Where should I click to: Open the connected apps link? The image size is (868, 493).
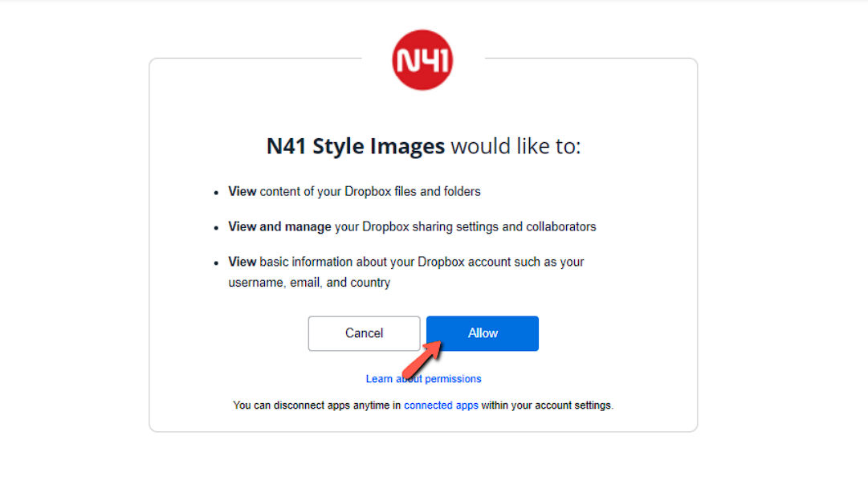(x=441, y=405)
